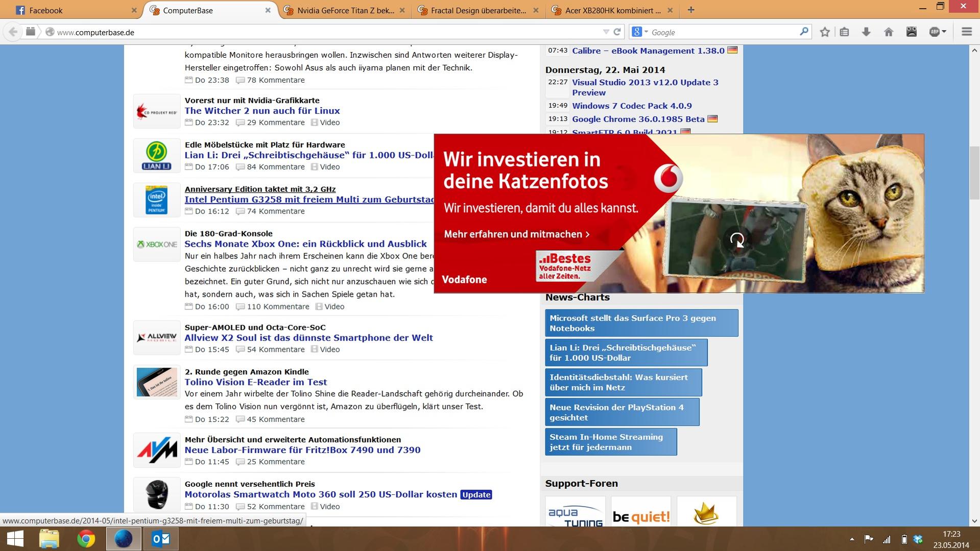Open Calibre eBook Management 1.38.0 download

(648, 51)
